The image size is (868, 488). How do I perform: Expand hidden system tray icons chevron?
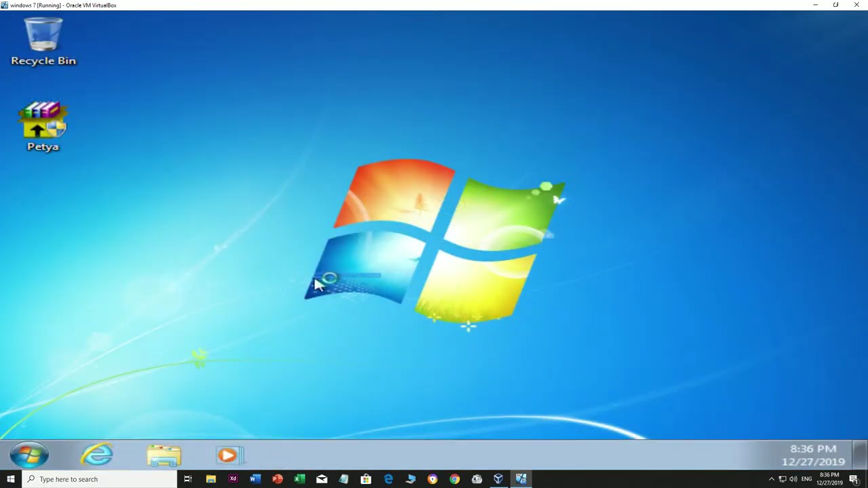pyautogui.click(x=771, y=479)
